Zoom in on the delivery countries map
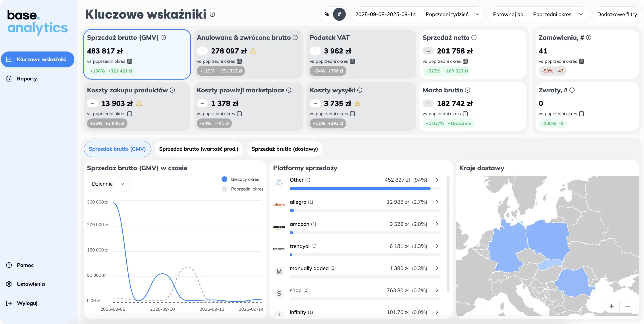The height and width of the screenshot is (324, 644). (611, 306)
